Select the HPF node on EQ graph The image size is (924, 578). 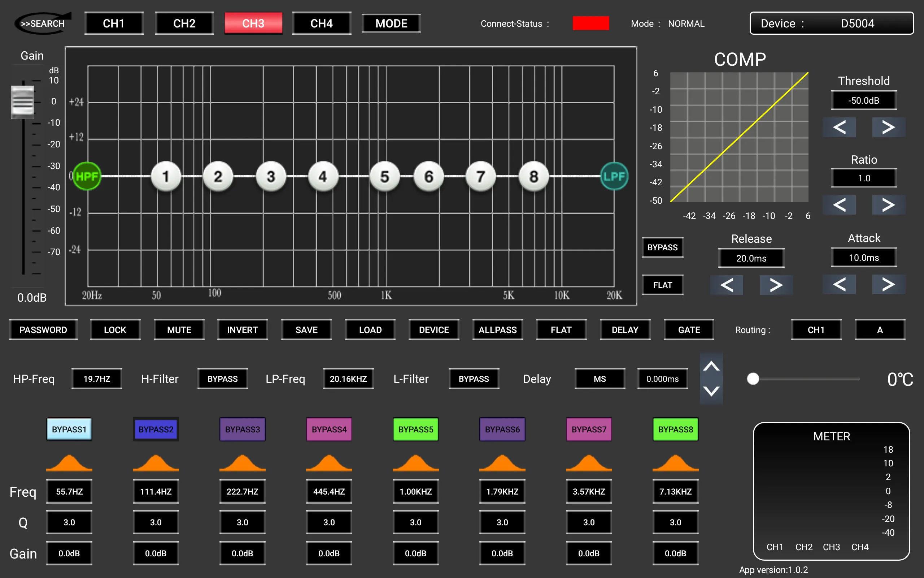coord(87,176)
